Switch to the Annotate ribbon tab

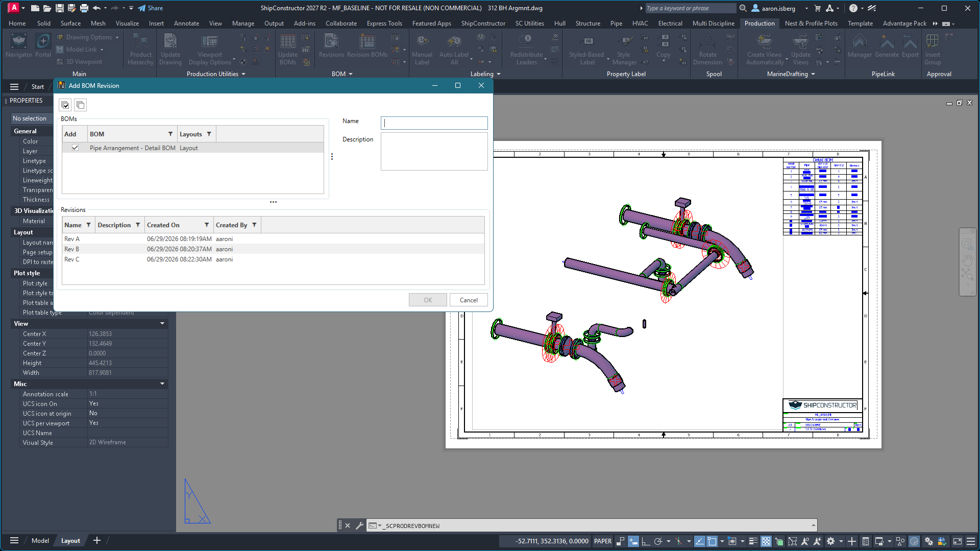[186, 23]
